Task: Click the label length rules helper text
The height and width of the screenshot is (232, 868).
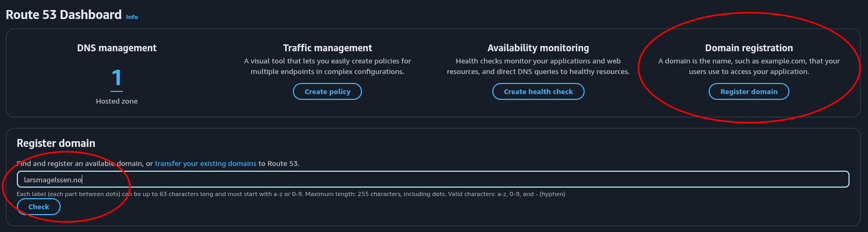Action: coord(290,194)
